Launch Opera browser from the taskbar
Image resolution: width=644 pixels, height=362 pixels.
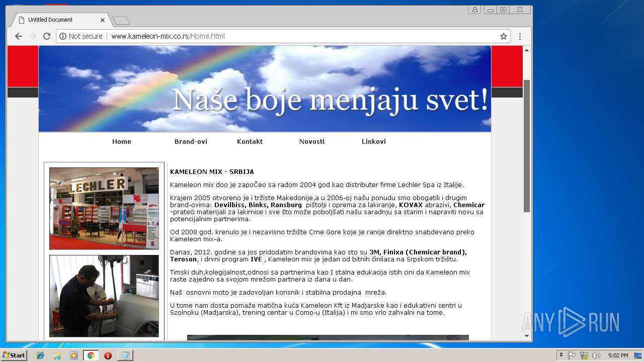point(108,355)
